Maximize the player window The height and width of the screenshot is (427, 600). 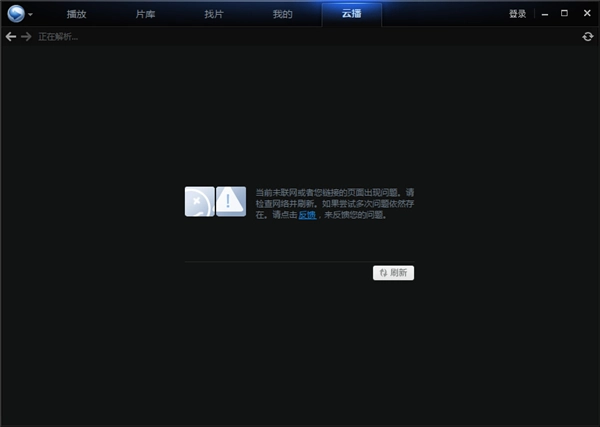pos(565,14)
